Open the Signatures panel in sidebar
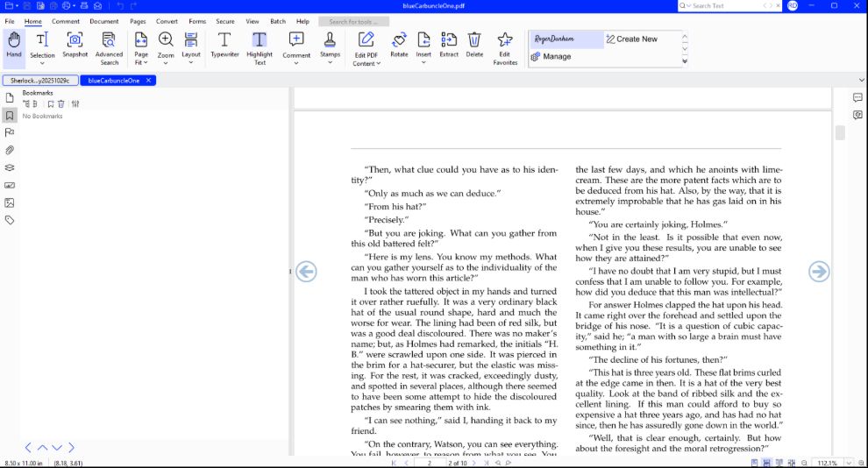This screenshot has height=468, width=868. pos(10,185)
